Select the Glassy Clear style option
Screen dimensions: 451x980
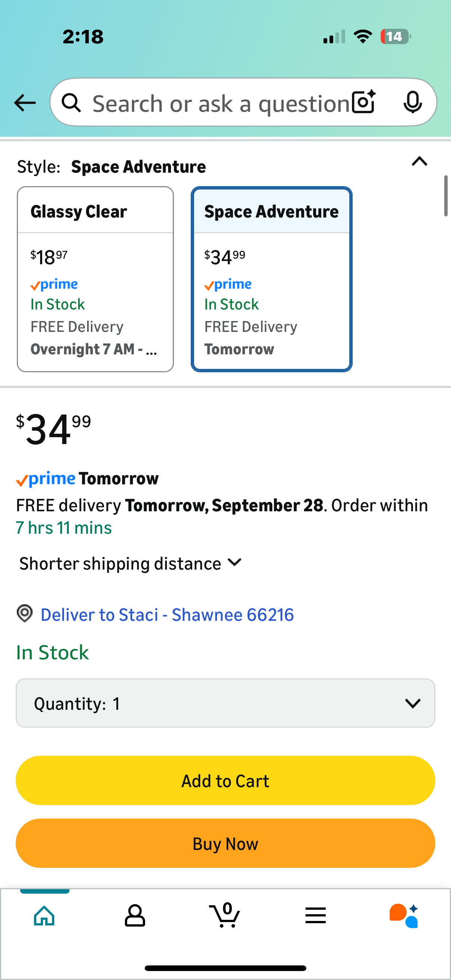[95, 279]
